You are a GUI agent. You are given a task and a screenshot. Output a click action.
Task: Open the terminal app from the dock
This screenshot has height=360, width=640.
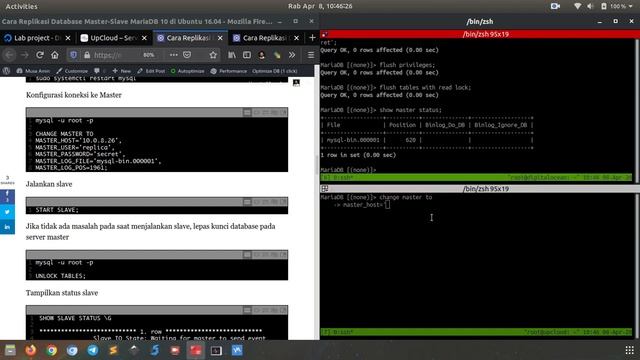point(216,350)
